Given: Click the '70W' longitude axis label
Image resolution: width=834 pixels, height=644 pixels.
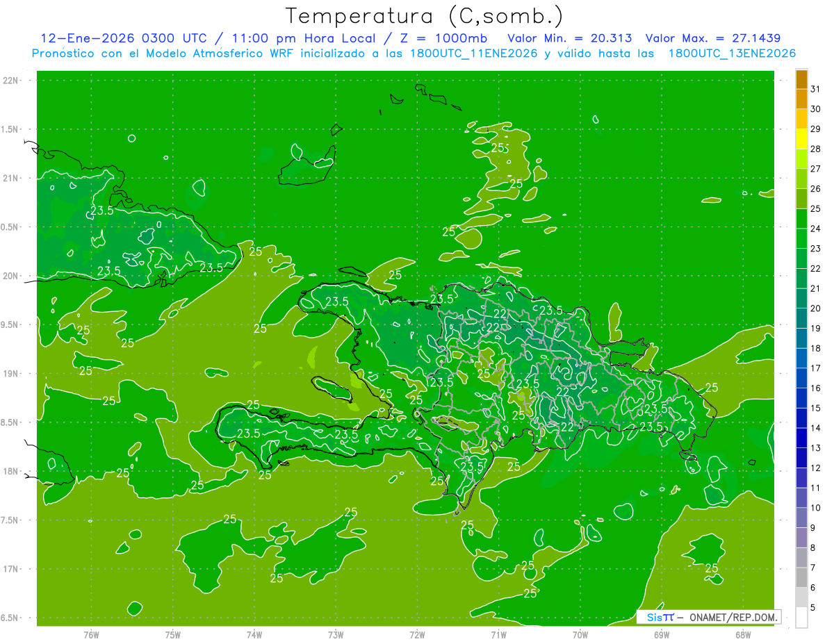Looking at the screenshot, I should click(580, 635).
